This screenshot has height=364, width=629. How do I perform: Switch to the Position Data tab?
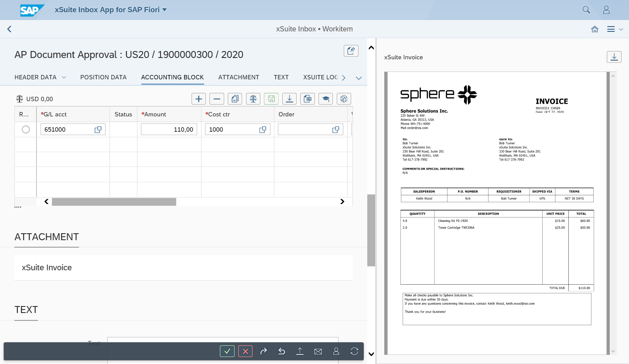(103, 77)
